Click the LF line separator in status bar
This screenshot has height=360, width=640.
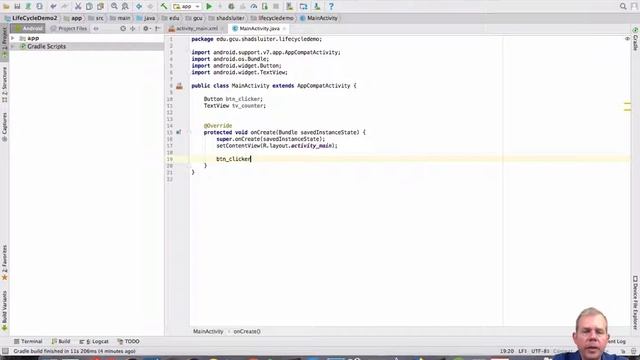tap(522, 351)
